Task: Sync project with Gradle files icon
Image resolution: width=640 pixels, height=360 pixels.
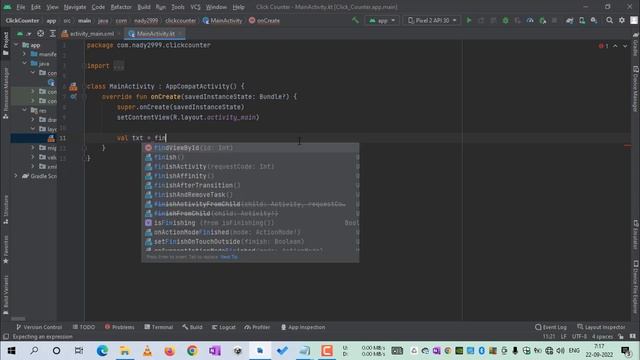Action: pyautogui.click(x=569, y=20)
